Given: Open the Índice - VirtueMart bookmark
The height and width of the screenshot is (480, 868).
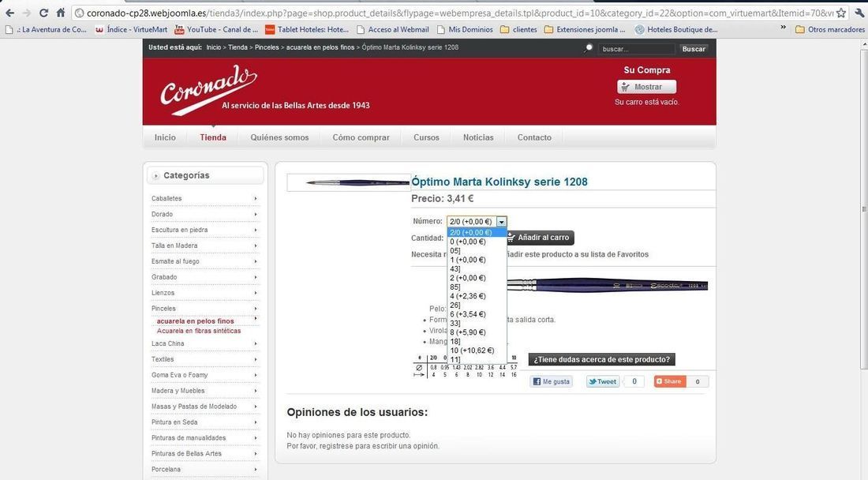Looking at the screenshot, I should [x=131, y=29].
